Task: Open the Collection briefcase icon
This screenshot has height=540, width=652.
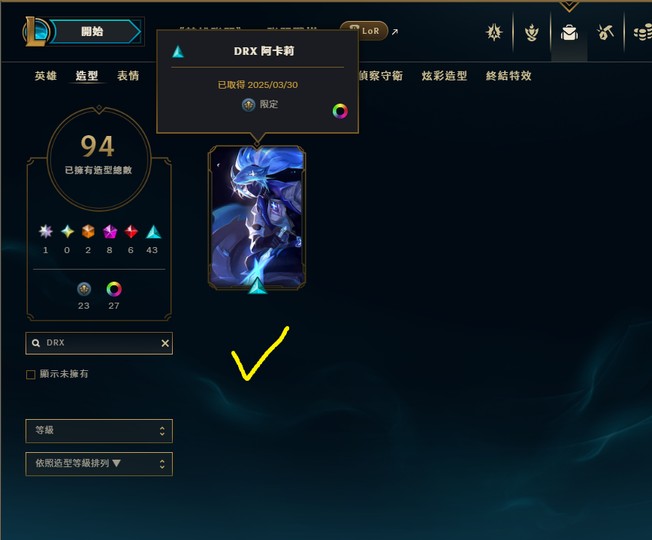Action: tap(569, 32)
